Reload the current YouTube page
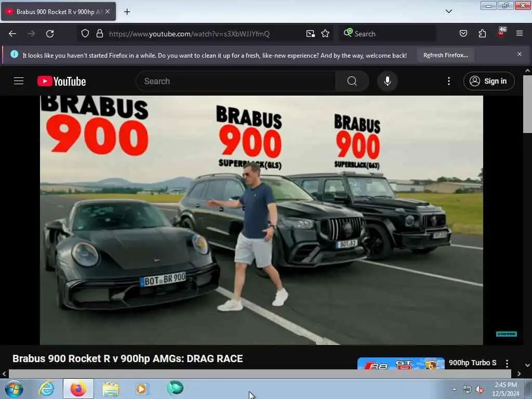Screen dimensions: 532x399 pyautogui.click(x=50, y=34)
